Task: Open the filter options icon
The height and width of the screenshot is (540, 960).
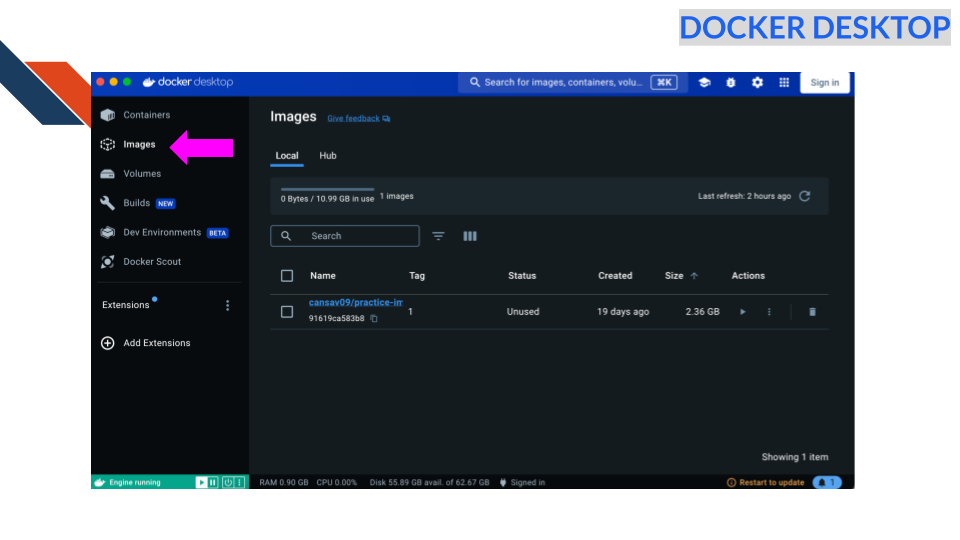Action: pyautogui.click(x=438, y=236)
